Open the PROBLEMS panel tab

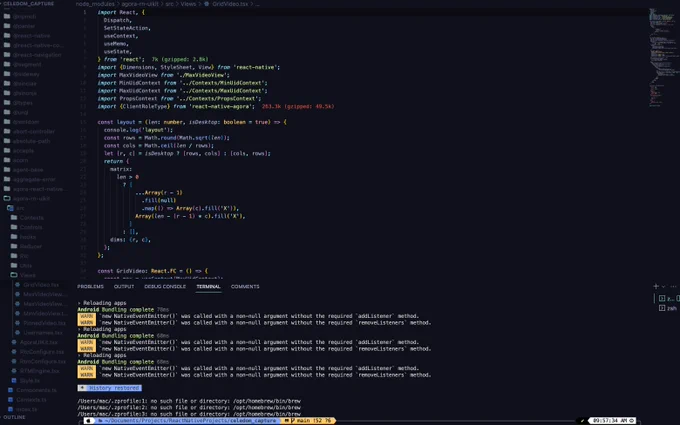pyautogui.click(x=90, y=287)
